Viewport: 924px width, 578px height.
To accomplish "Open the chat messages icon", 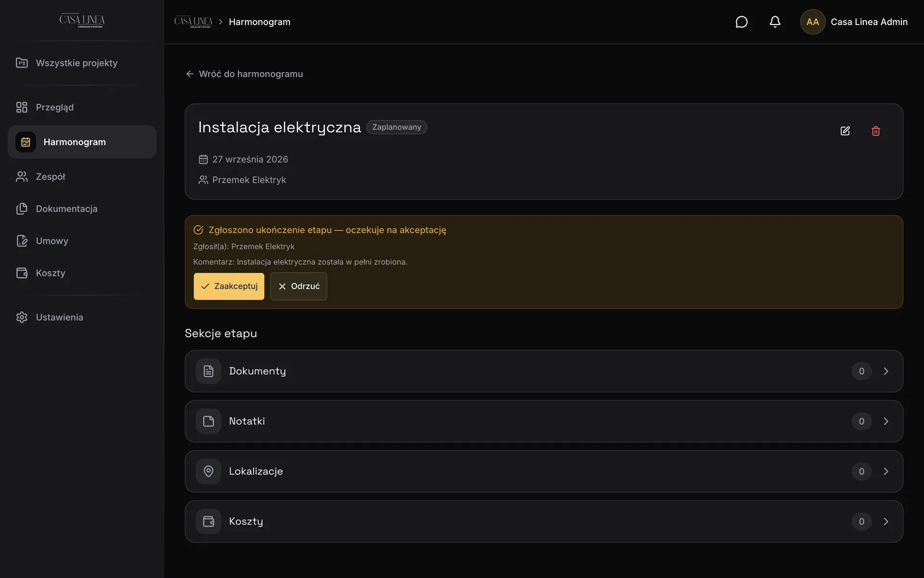I will [742, 22].
